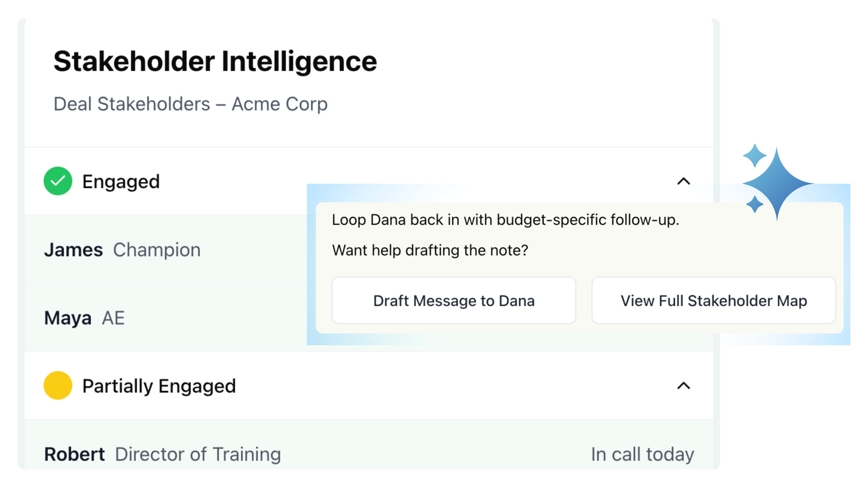Click the small bottom sparkle star

point(755,204)
